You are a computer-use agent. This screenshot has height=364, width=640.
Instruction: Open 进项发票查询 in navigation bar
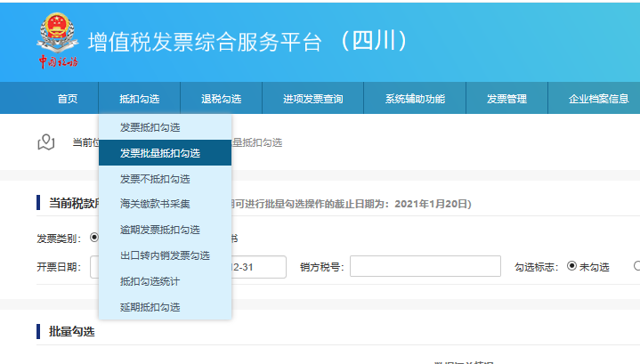point(313,99)
